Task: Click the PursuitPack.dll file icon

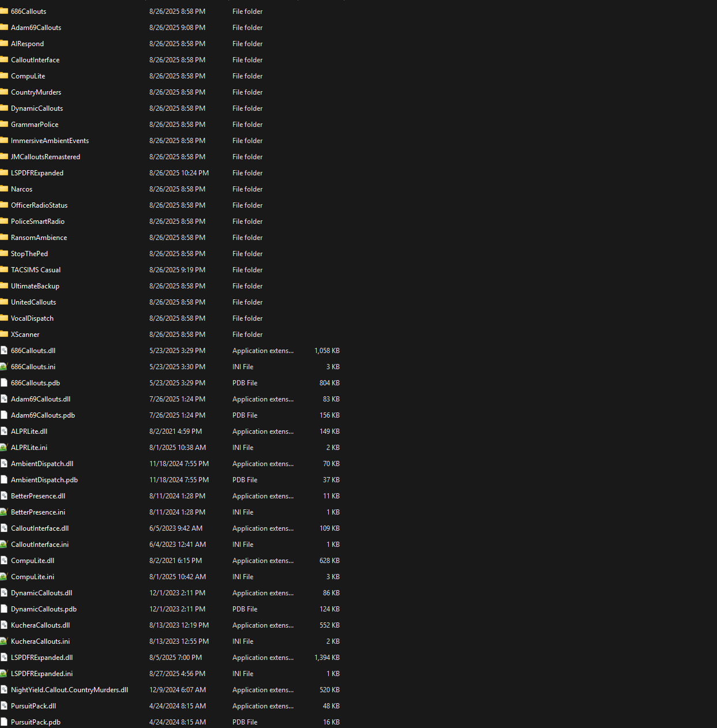Action: 3,706
